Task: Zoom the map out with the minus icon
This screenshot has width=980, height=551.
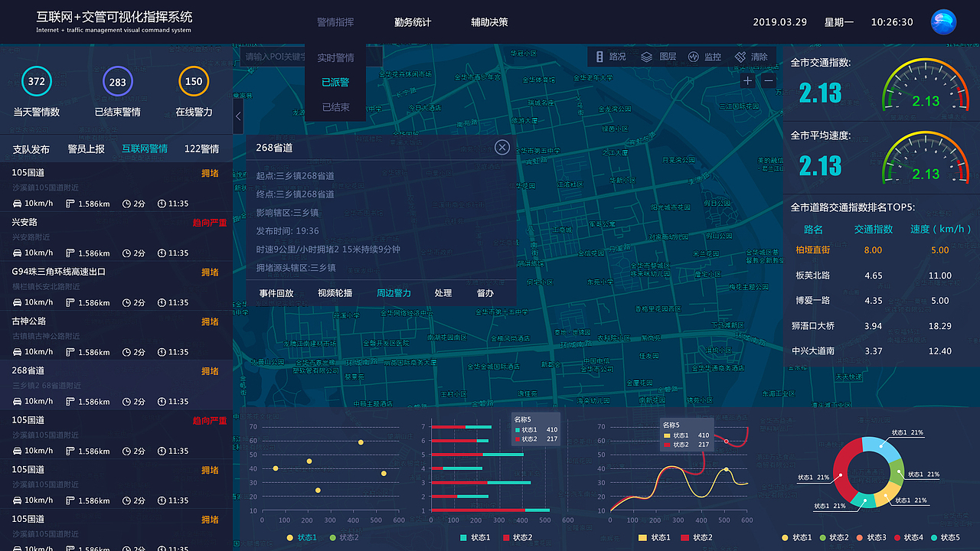Action: (768, 80)
